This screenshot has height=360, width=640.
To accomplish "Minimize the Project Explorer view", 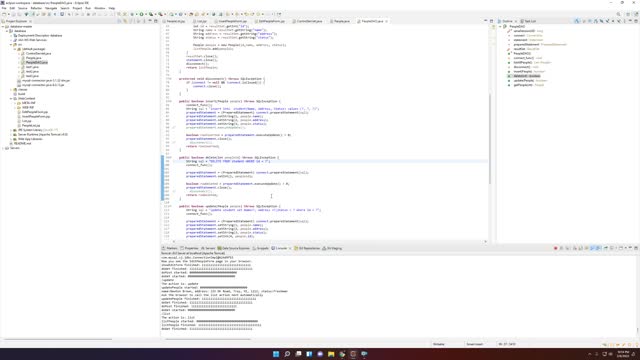I will coord(150,21).
